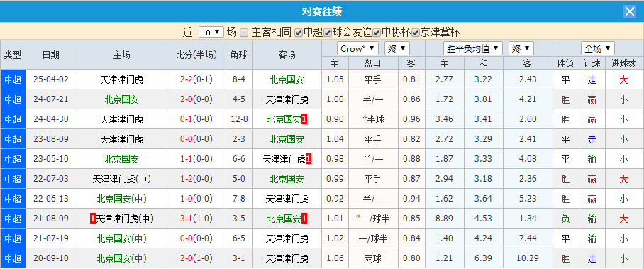The height and width of the screenshot is (269, 644).
Task: Click the 负 result in 21-08-09 row
Action: (565, 219)
